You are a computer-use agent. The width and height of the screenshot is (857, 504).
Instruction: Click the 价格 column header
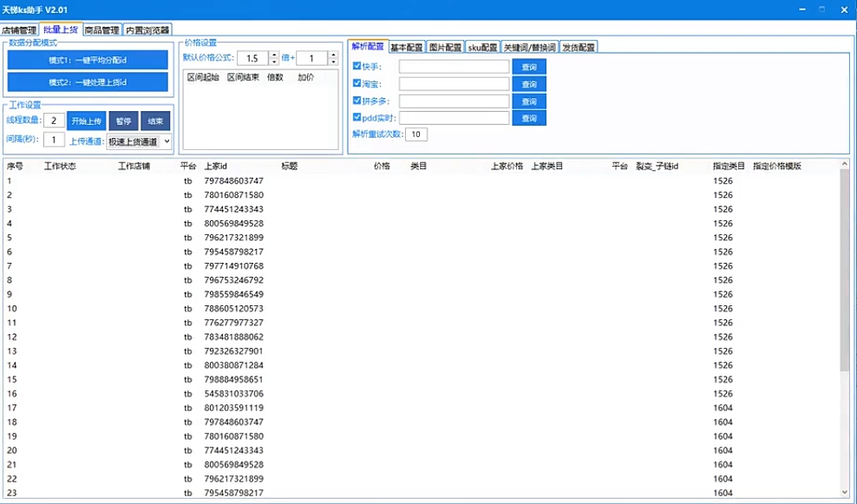click(382, 167)
